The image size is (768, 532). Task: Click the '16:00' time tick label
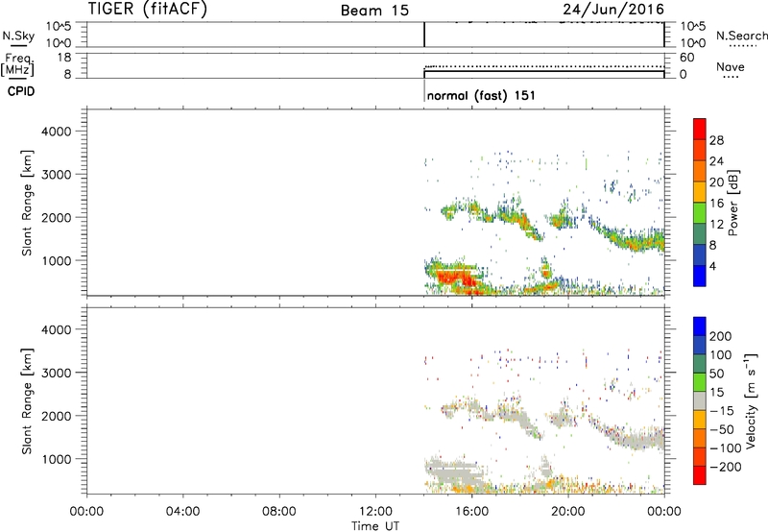(x=471, y=512)
